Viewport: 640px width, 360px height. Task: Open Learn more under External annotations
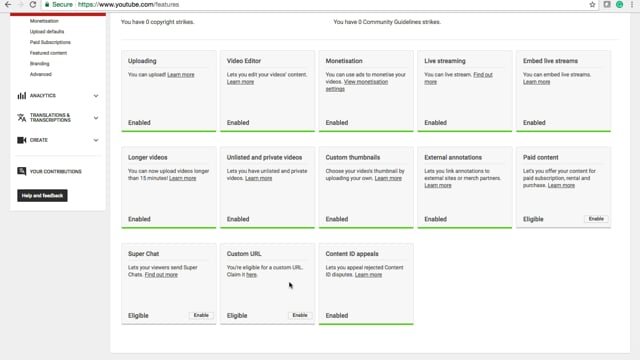(438, 185)
